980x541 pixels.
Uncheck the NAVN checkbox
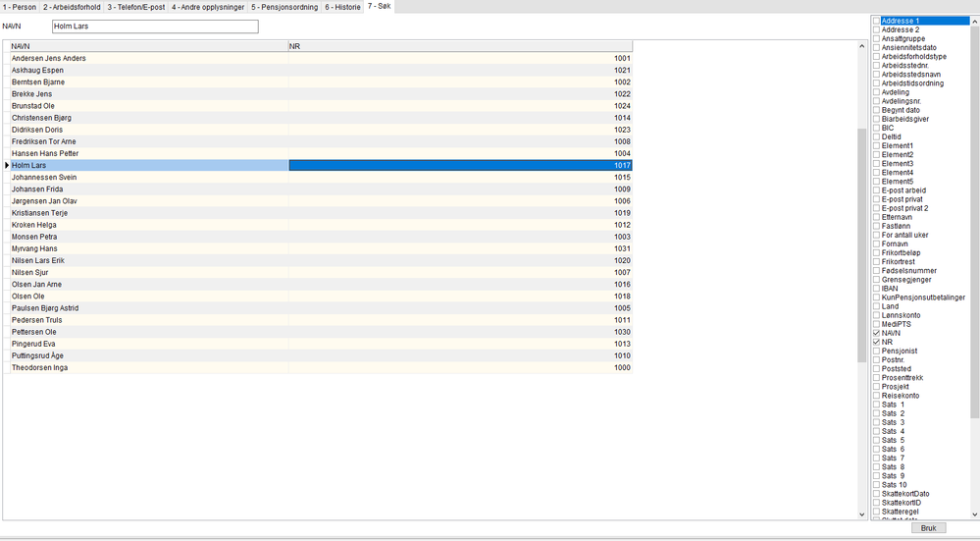pyautogui.click(x=876, y=334)
